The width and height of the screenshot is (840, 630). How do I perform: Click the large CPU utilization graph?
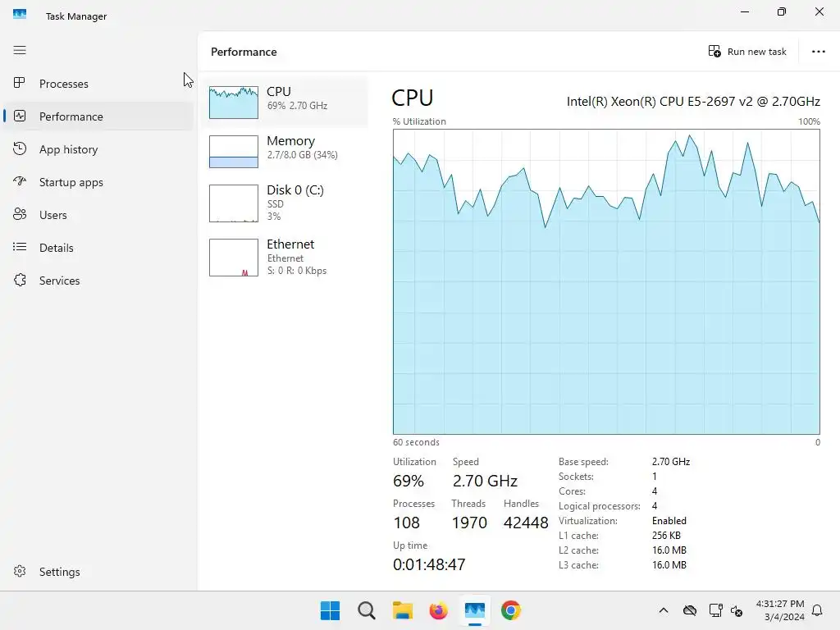pos(606,282)
